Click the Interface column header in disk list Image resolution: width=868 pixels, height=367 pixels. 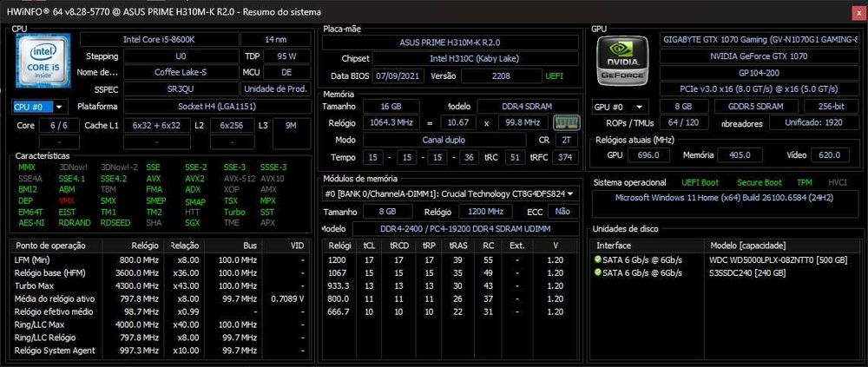648,246
